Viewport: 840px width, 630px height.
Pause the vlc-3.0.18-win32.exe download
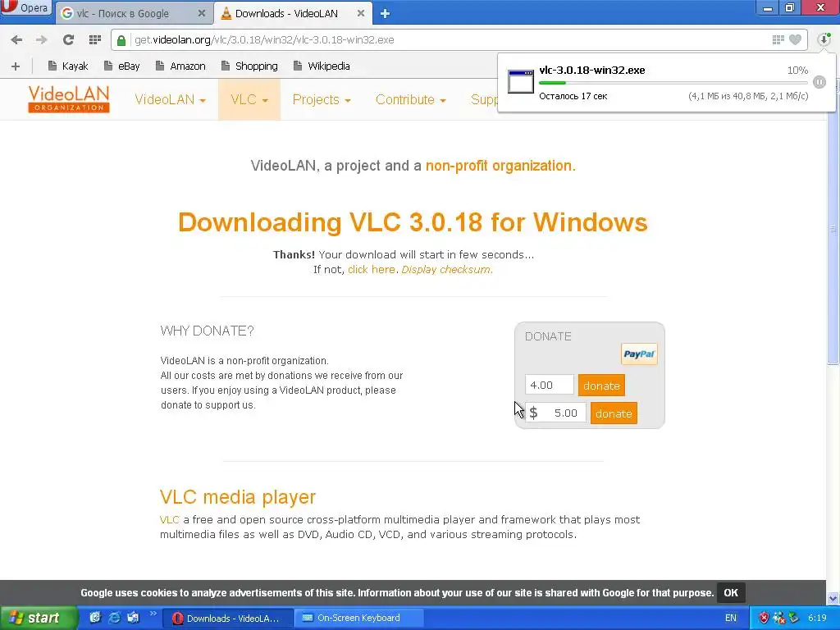819,82
